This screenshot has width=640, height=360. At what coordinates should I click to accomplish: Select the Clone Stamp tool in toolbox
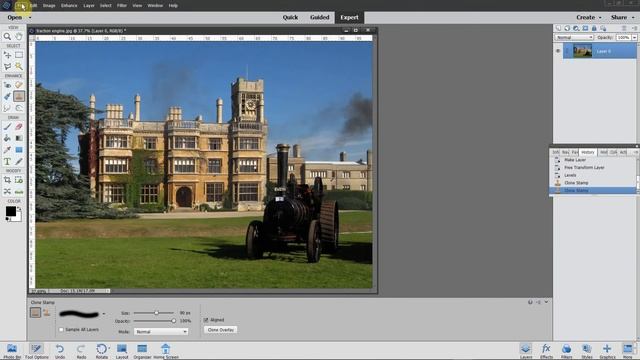tap(19, 96)
